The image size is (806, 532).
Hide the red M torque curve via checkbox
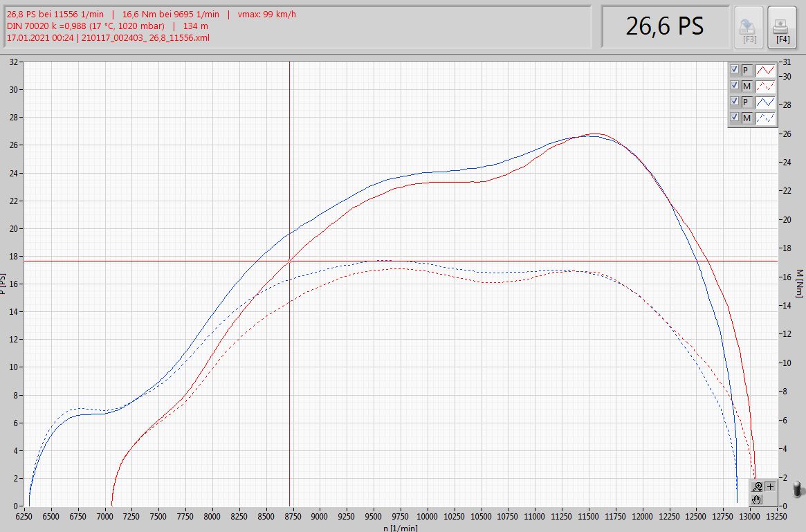click(x=735, y=86)
